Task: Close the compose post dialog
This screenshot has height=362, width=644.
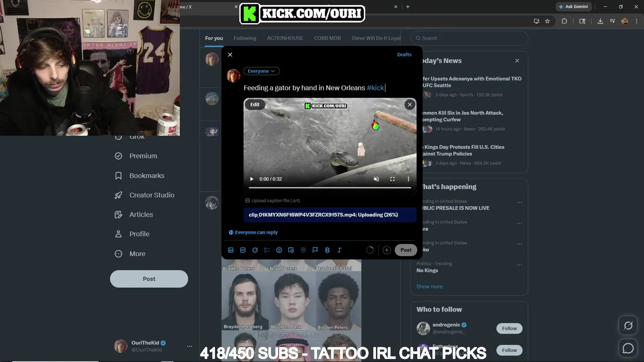Action: tap(230, 55)
